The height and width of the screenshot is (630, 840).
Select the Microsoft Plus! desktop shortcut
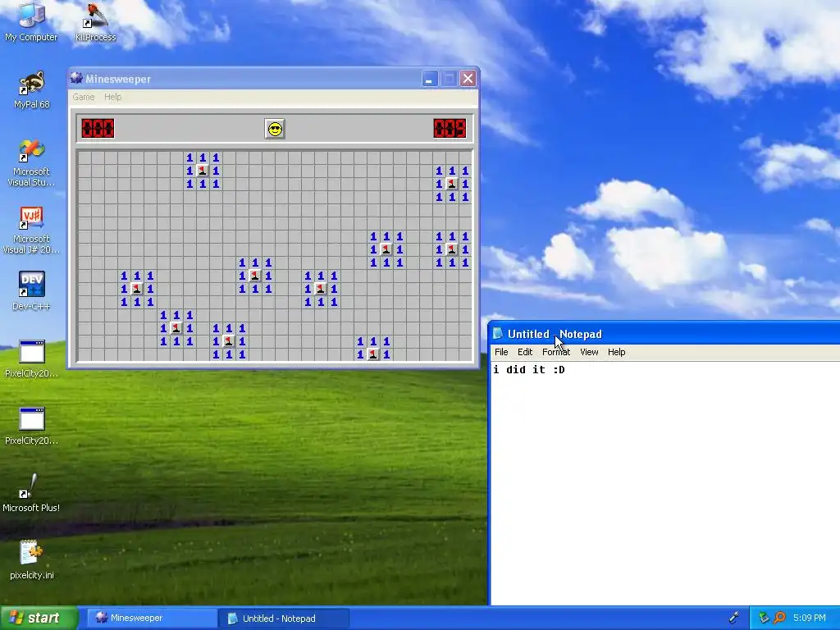pyautogui.click(x=31, y=493)
